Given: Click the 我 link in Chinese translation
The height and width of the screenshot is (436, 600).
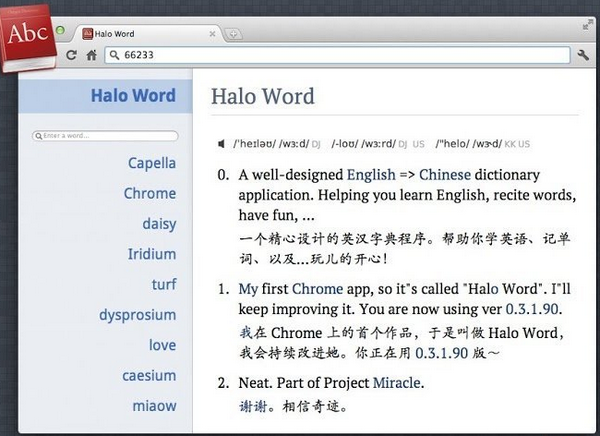Looking at the screenshot, I should [x=246, y=332].
